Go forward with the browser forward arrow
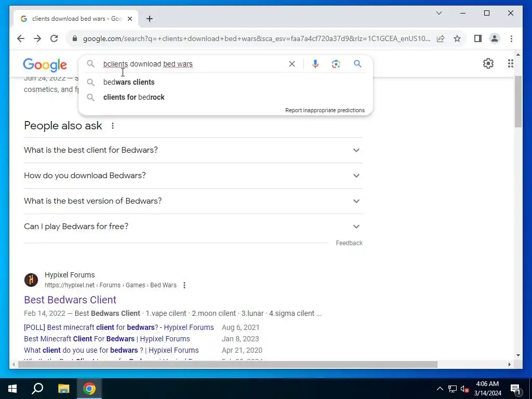 tap(37, 38)
